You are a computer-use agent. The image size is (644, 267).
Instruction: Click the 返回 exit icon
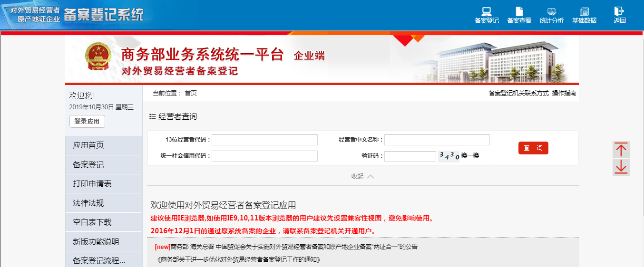tap(619, 11)
